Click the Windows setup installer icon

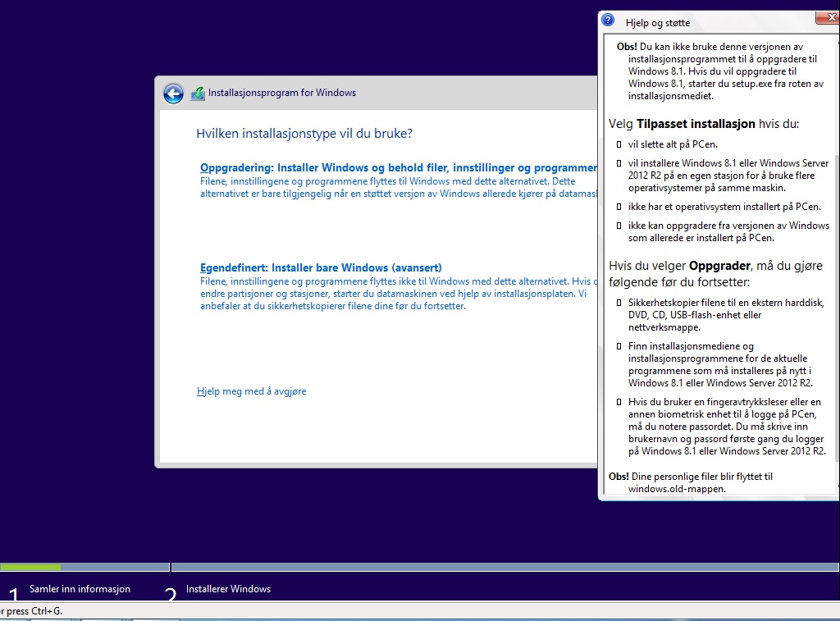point(198,94)
